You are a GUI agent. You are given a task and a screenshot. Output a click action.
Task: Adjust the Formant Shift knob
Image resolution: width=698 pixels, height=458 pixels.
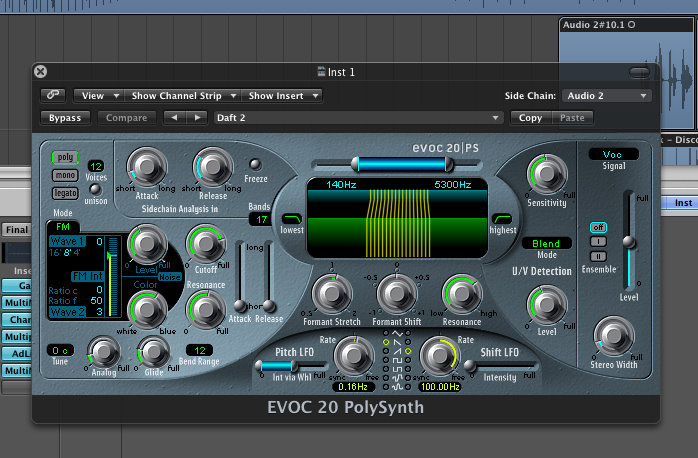[x=396, y=294]
